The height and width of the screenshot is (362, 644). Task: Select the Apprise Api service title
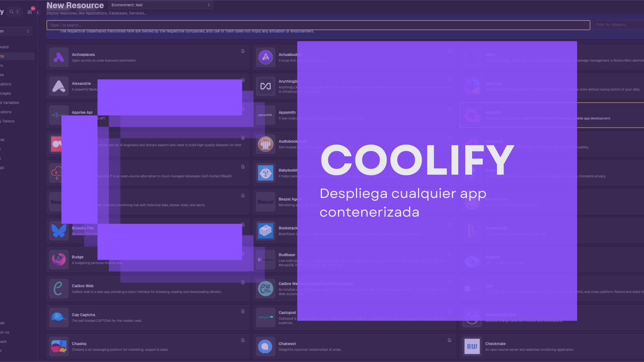[x=82, y=112]
